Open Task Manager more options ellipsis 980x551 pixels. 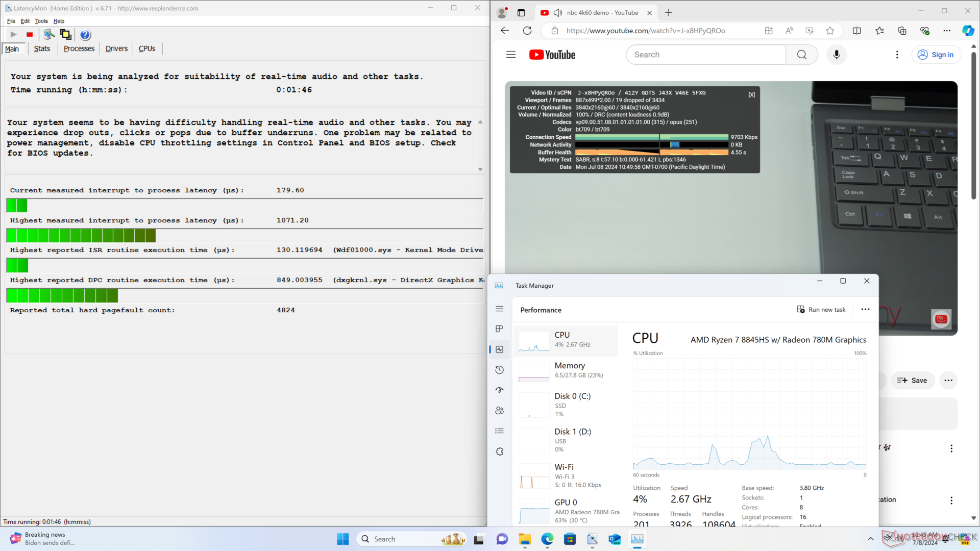point(865,310)
